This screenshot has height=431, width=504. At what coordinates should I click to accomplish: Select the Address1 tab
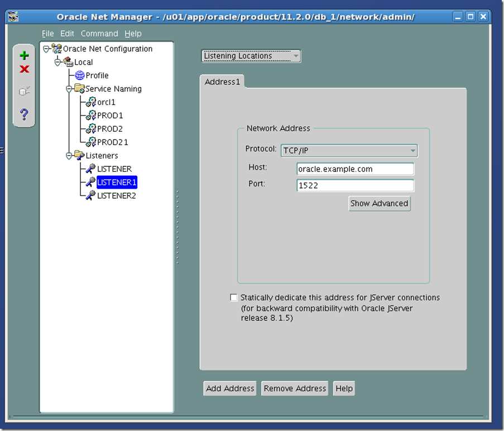222,82
